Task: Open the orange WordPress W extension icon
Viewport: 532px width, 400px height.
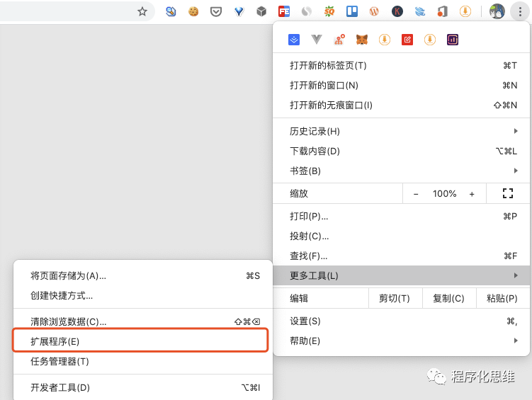Action: tap(374, 11)
